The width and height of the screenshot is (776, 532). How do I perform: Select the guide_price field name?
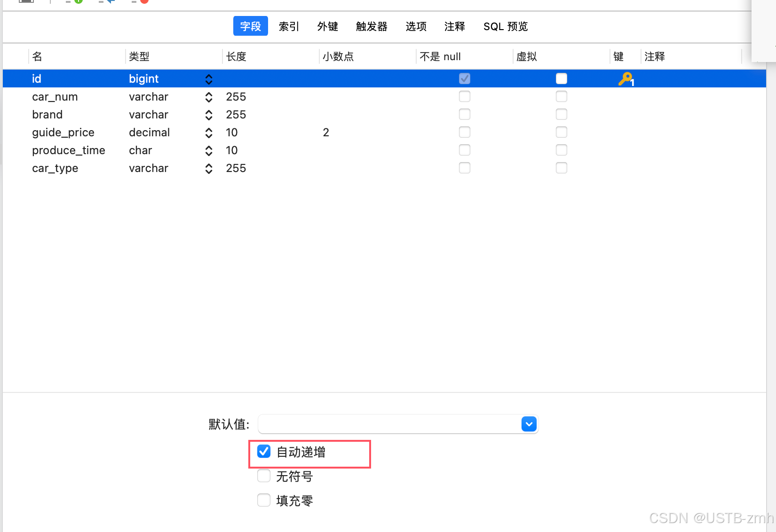coord(63,133)
